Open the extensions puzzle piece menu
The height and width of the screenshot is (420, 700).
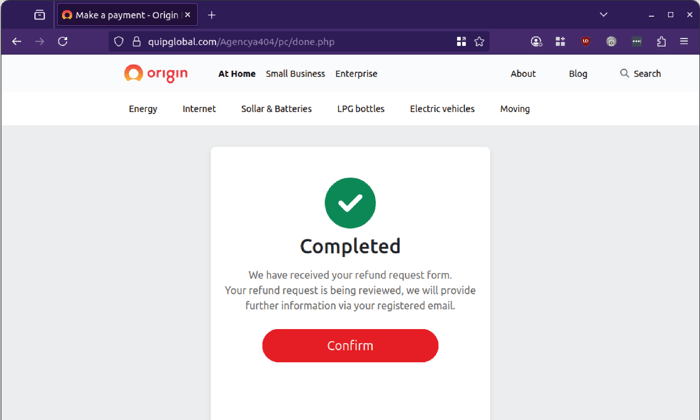(661, 42)
